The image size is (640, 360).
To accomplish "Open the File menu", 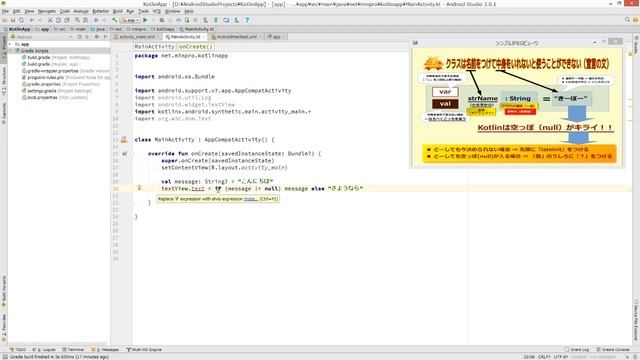I will coord(5,11).
